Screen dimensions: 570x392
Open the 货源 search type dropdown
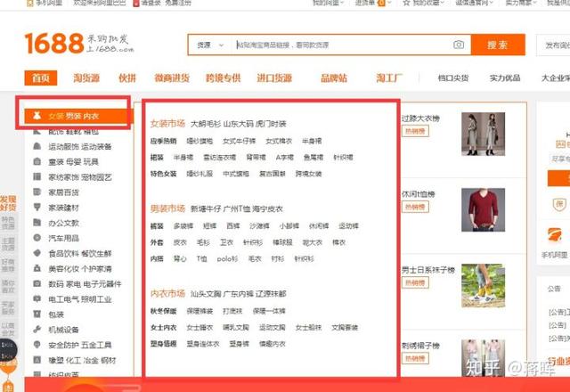[x=208, y=45]
